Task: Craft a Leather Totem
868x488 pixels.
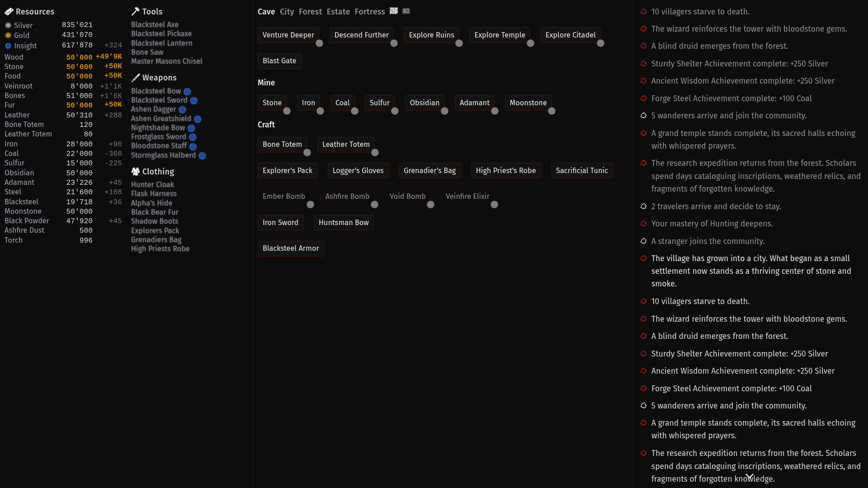Action: pos(346,145)
